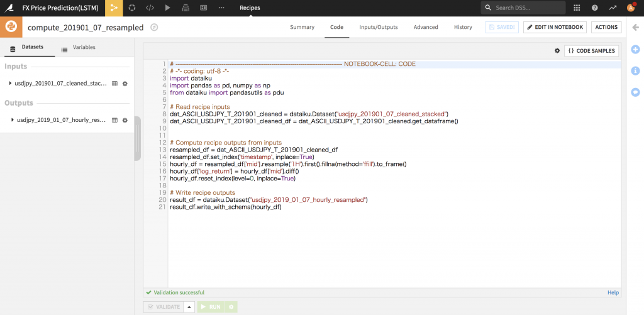Viewport: 644px width, 315px height.
Task: Open settings gear of usdjpy_2019_01_07_hourly output
Action: 125,120
